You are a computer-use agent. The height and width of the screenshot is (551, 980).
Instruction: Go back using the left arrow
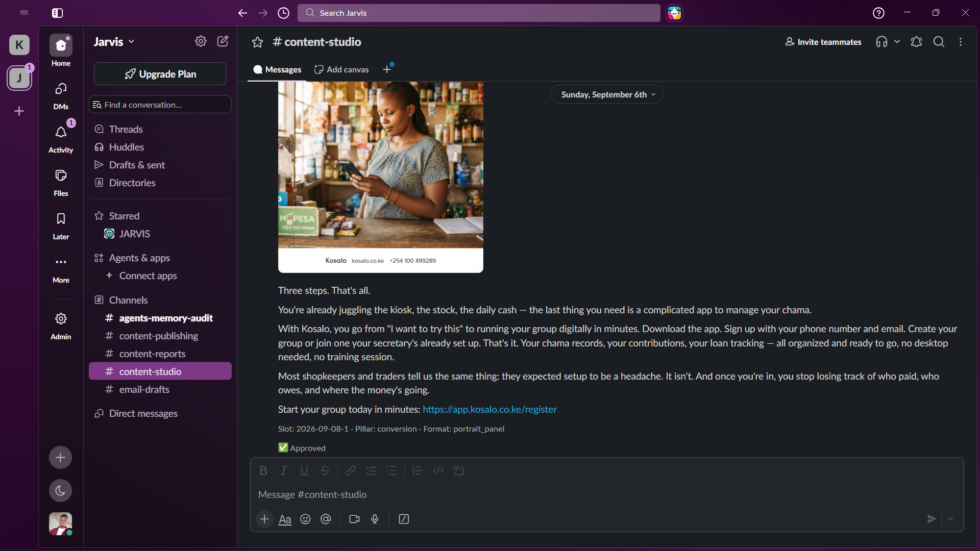click(242, 13)
